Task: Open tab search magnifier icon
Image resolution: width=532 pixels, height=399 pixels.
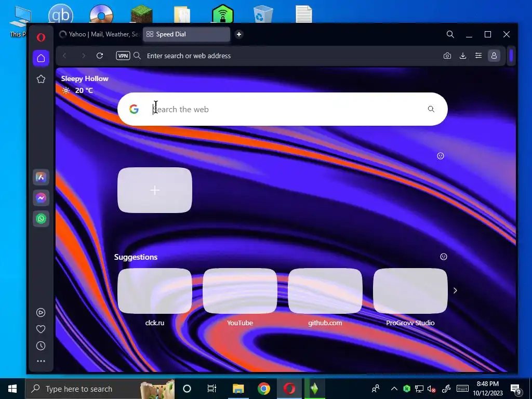Action: tap(450, 34)
